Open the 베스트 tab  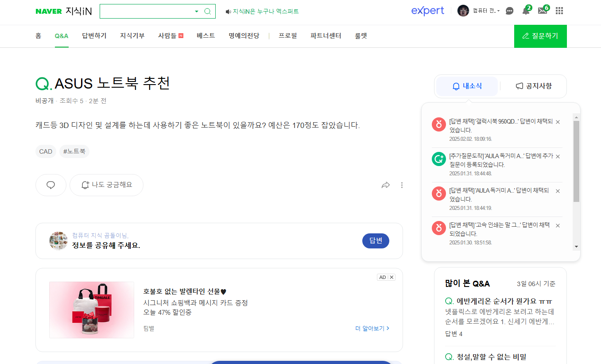click(x=206, y=36)
